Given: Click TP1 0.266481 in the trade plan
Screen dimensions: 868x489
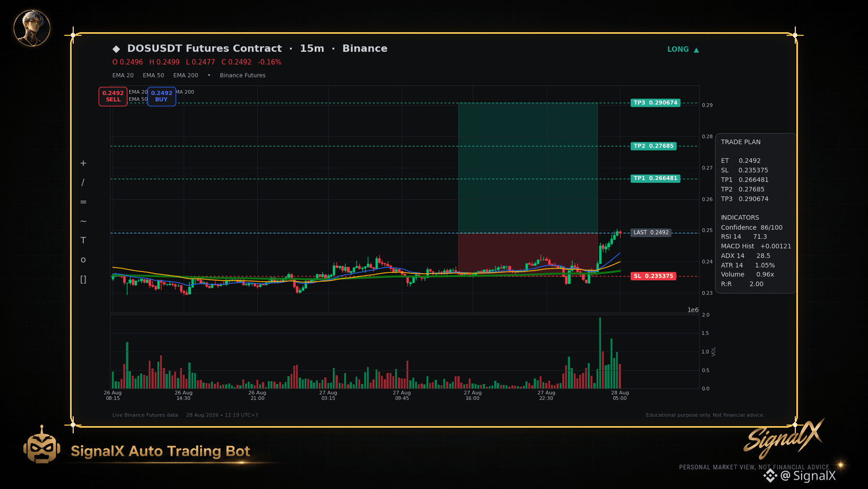Looking at the screenshot, I should click(745, 180).
